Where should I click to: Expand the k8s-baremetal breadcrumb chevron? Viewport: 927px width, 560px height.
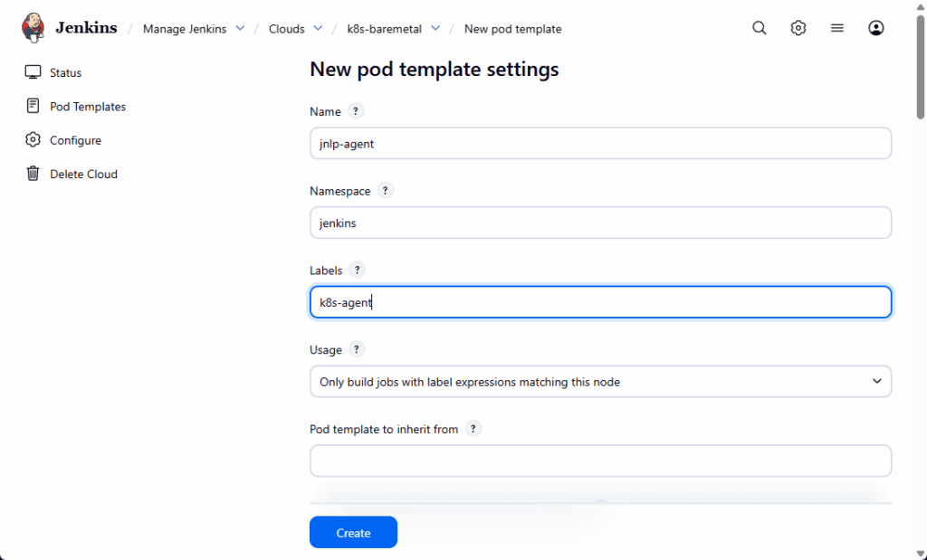pyautogui.click(x=435, y=29)
